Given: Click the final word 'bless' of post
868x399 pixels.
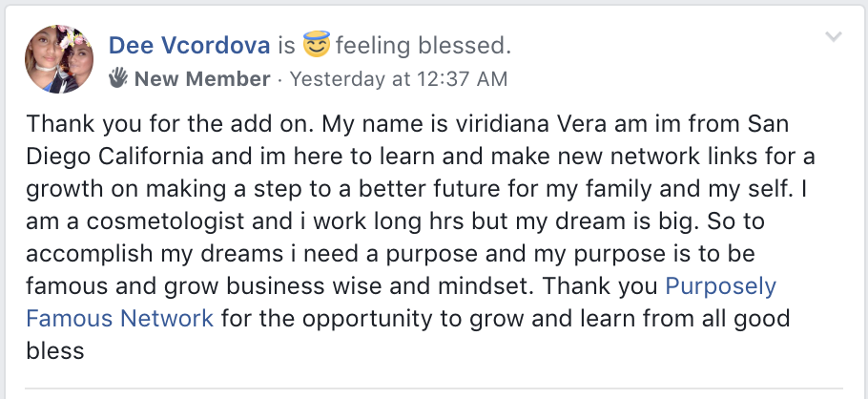Looking at the screenshot, I should click(54, 350).
